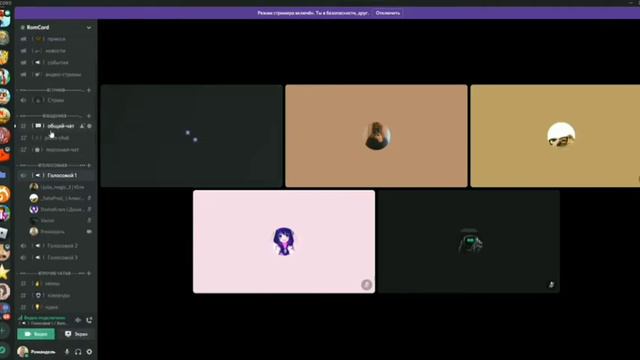
Task: Collapse the category header above мемы
Action: pos(53,273)
